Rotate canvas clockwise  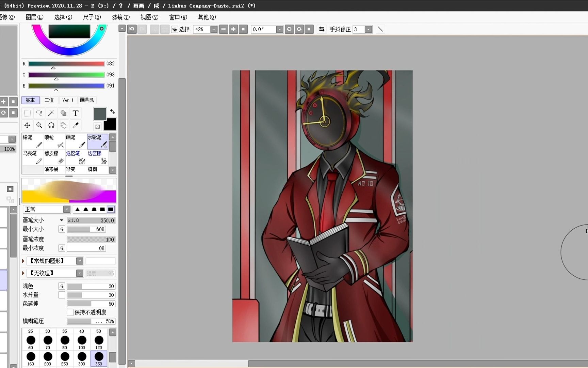[x=299, y=29]
